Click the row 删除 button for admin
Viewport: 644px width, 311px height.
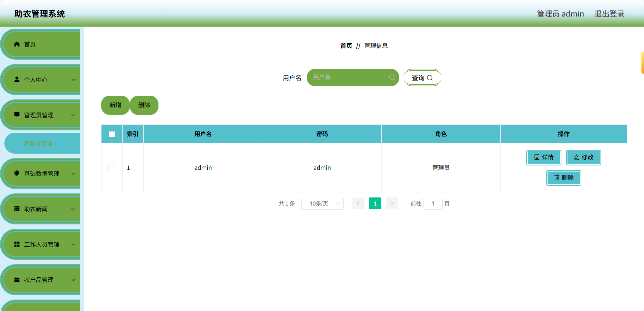564,178
